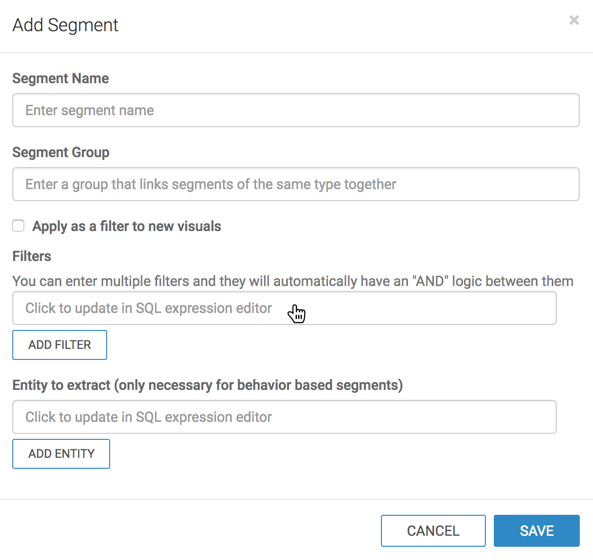Click the Segment Group text box
593x560 pixels.
pyautogui.click(x=296, y=184)
